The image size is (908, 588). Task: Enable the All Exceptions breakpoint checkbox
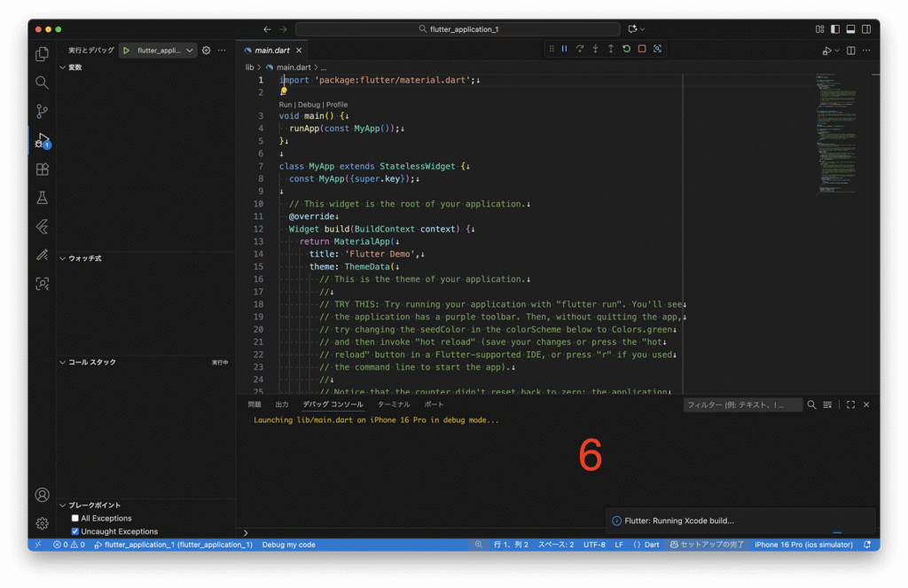75,518
